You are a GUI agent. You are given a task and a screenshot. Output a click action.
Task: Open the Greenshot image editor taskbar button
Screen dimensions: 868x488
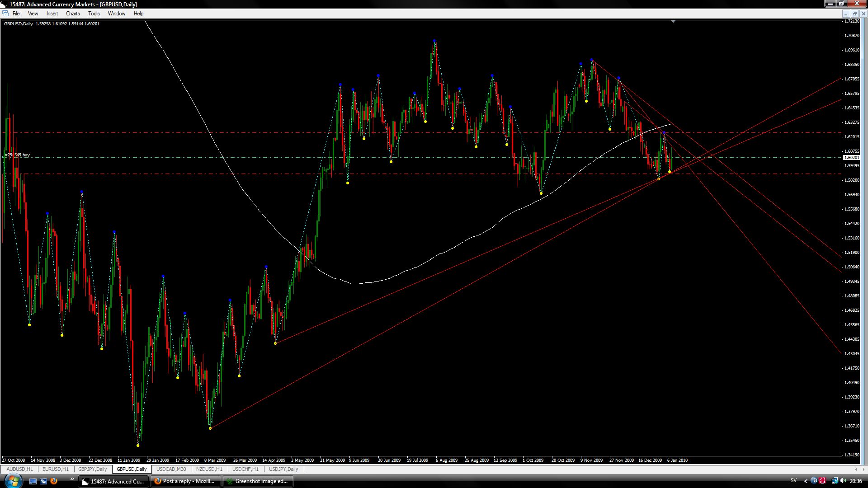pos(258,481)
